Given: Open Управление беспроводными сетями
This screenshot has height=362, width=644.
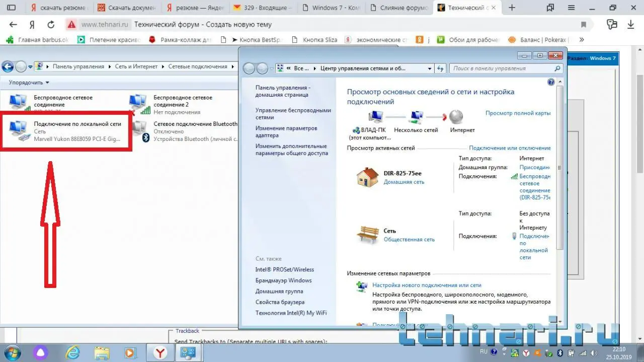Looking at the screenshot, I should coord(293,114).
